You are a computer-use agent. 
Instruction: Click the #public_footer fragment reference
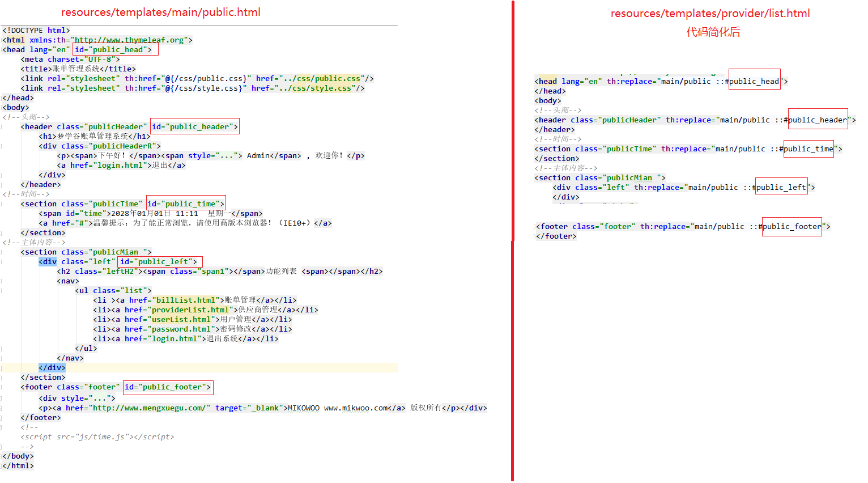tap(792, 226)
